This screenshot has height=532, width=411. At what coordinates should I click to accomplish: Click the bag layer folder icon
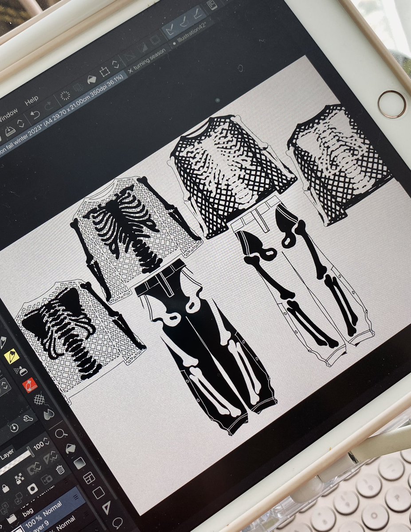tap(12, 519)
